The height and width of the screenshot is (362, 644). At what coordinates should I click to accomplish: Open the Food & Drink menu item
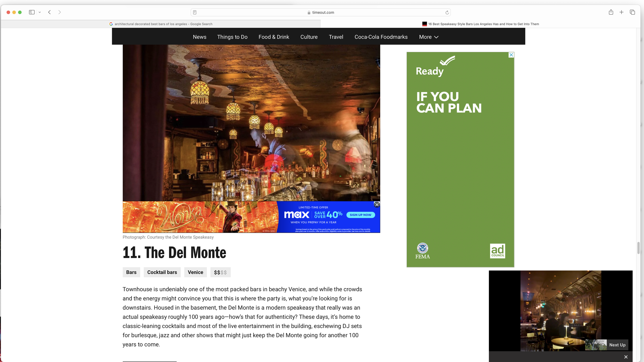(x=274, y=37)
